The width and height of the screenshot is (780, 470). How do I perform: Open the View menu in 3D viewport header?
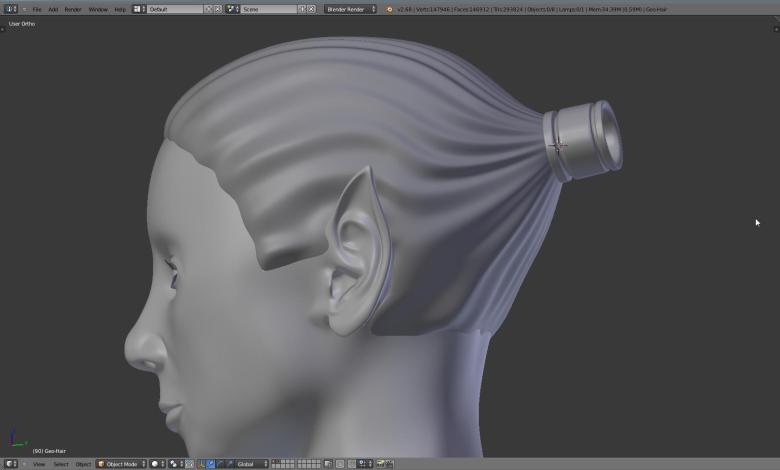(x=39, y=464)
